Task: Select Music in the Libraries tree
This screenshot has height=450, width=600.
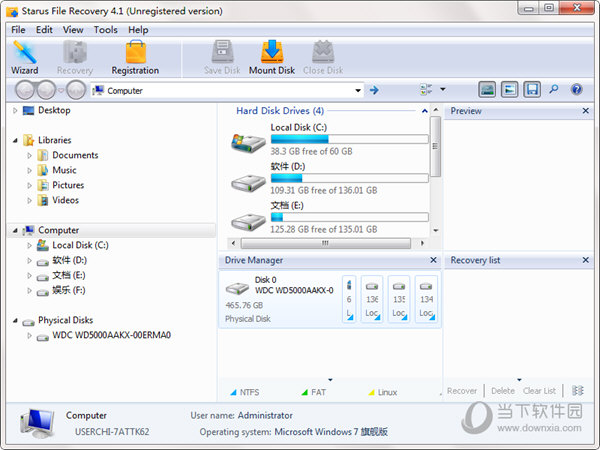Action: click(x=64, y=170)
